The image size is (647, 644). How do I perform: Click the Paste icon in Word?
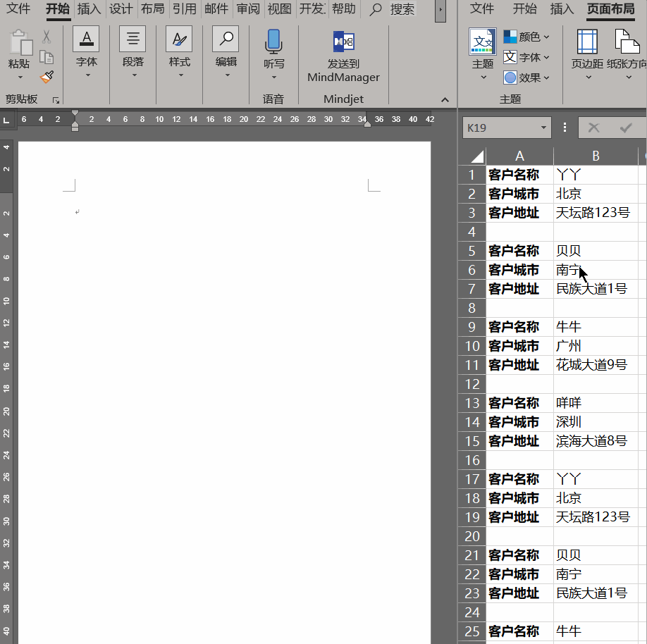pyautogui.click(x=20, y=42)
